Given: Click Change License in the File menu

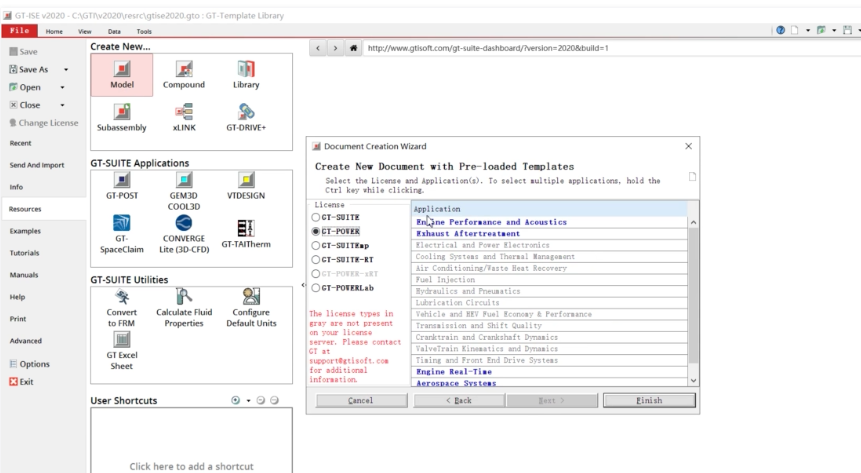Looking at the screenshot, I should [43, 123].
